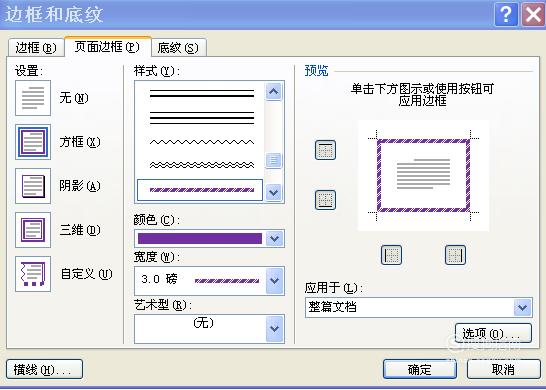
Task: Switch to the 页面边框 (P) tab
Action: (x=108, y=47)
